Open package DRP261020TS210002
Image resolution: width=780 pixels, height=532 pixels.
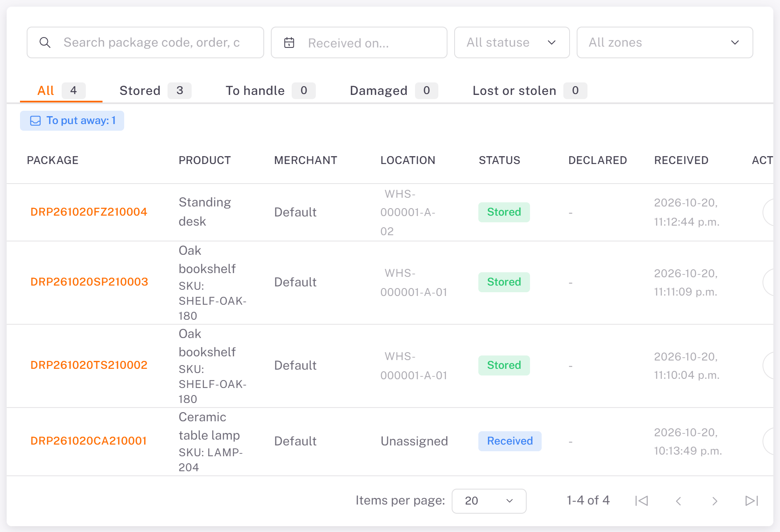(x=89, y=365)
